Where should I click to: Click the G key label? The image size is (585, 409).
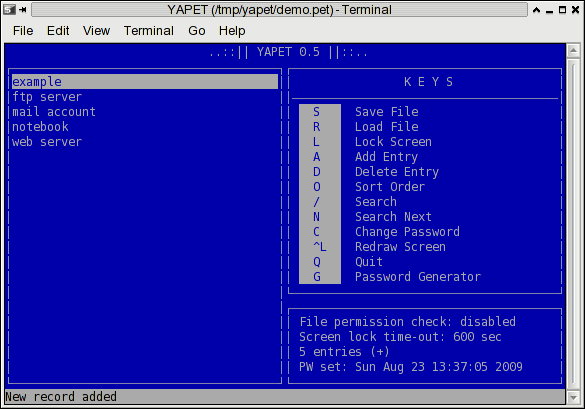click(316, 277)
